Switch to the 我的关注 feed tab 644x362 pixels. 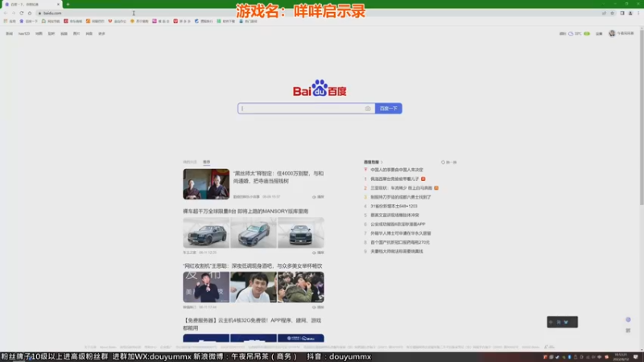click(x=190, y=162)
